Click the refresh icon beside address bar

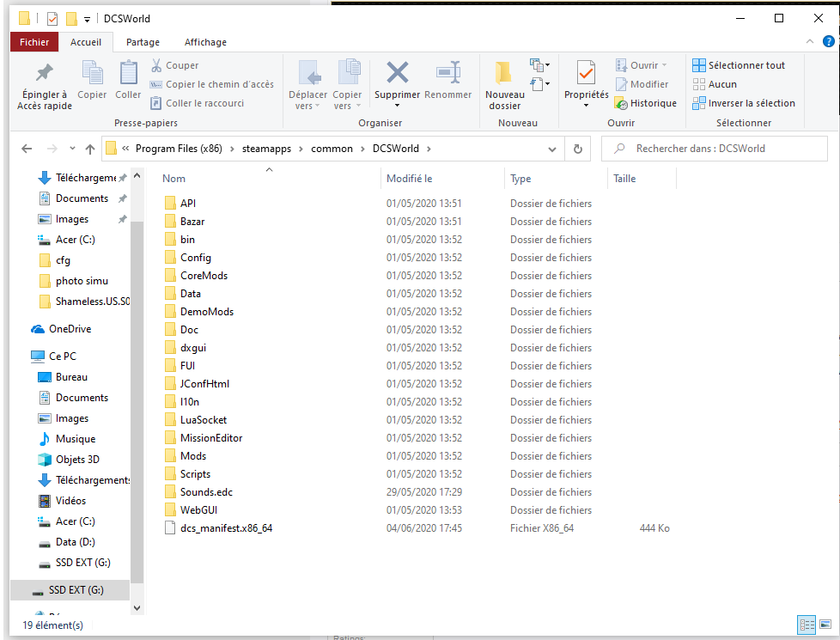pos(577,149)
